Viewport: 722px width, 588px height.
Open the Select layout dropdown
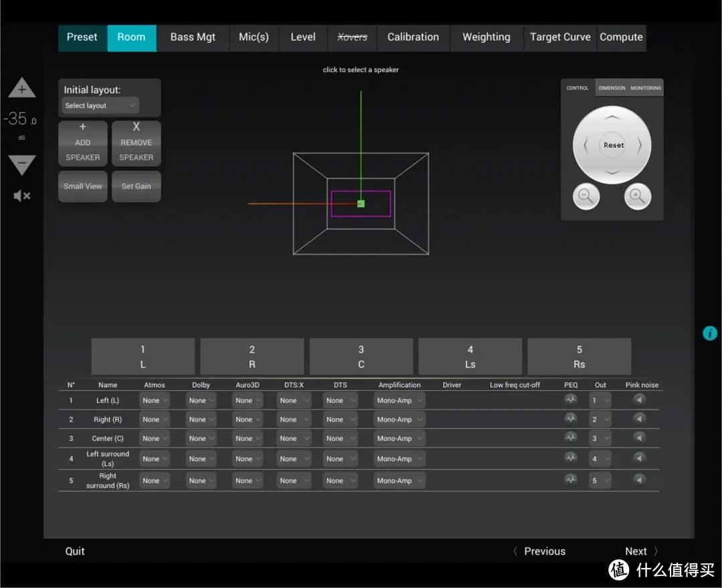[100, 106]
